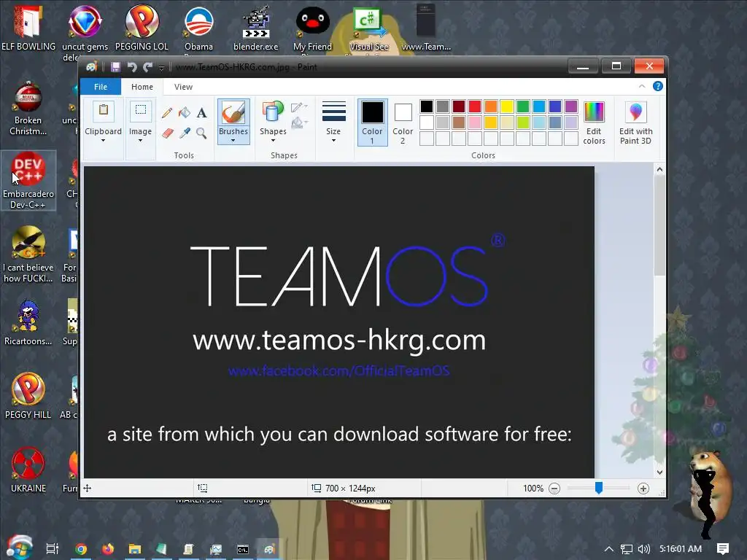Viewport: 747px width, 560px height.
Task: Expand the Shapes dropdown arrow
Action: [273, 141]
